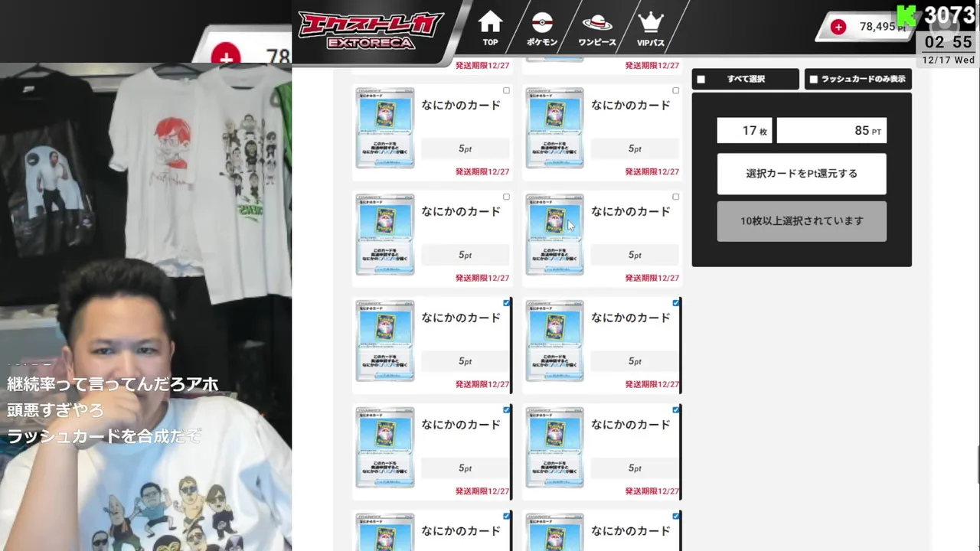Click the 85 PT total field
980x551 pixels.
click(831, 130)
